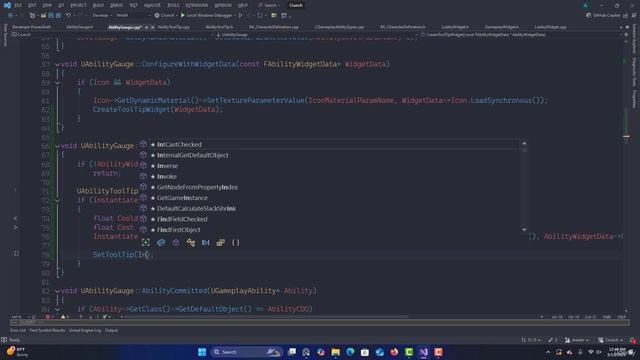The image size is (640, 360).
Task: Open the member navigation dropdown CreateToolTipWidget
Action: [523, 35]
